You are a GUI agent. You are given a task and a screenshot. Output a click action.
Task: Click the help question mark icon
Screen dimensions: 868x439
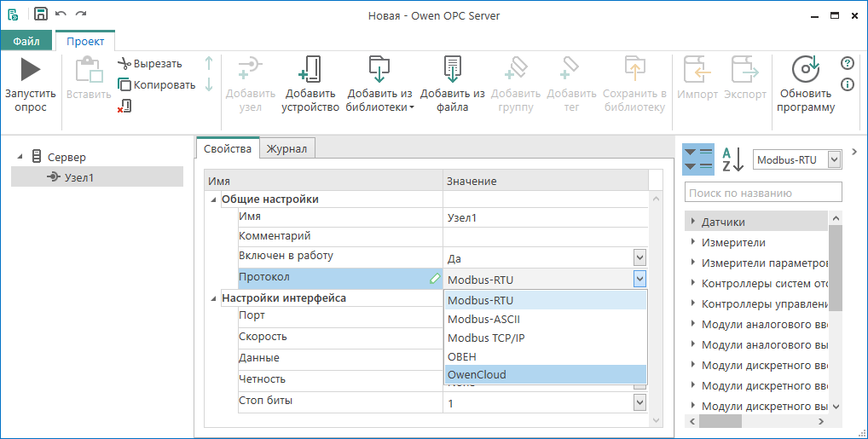pos(847,63)
